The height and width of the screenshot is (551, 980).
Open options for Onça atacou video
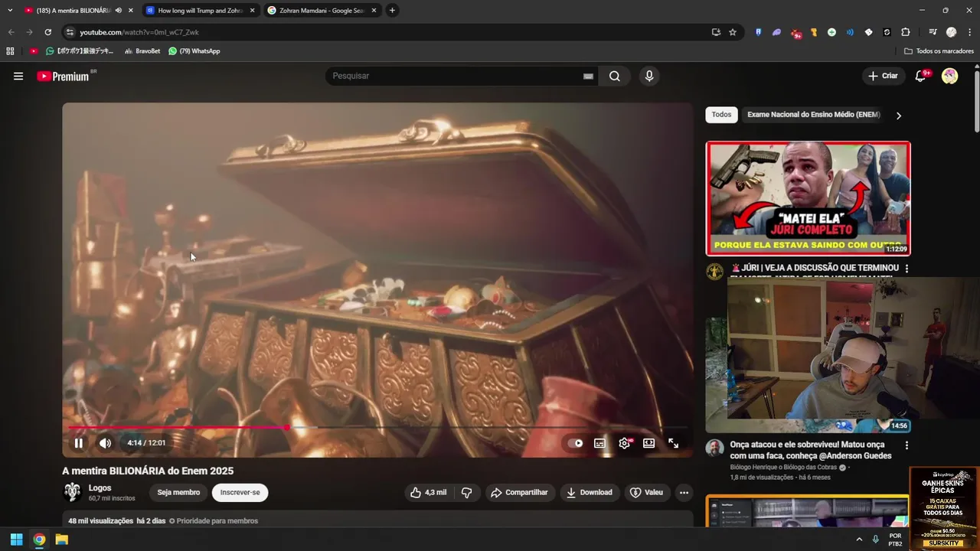(x=906, y=445)
